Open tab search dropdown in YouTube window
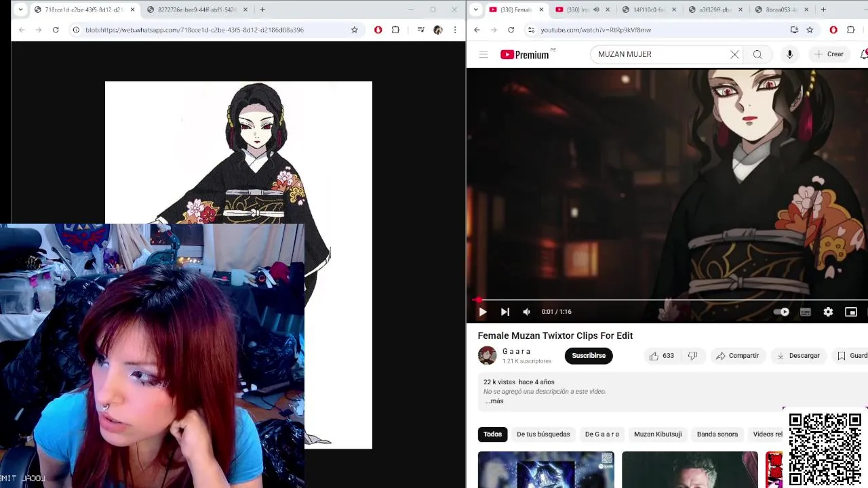Image resolution: width=868 pixels, height=488 pixels. pos(476,9)
